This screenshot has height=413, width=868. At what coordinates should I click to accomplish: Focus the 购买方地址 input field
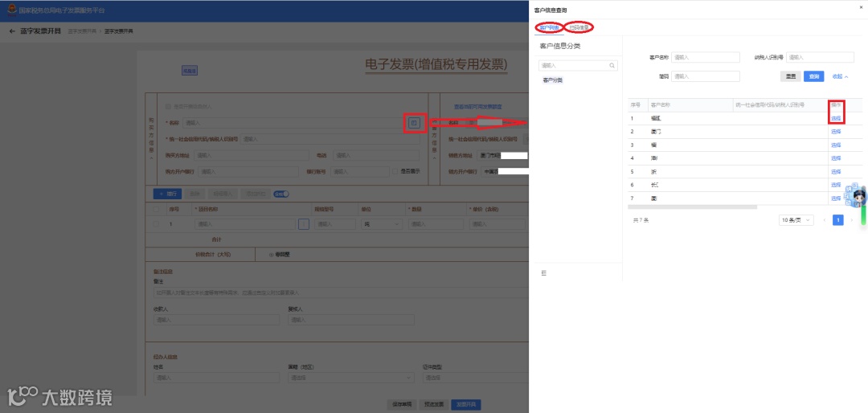[252, 156]
